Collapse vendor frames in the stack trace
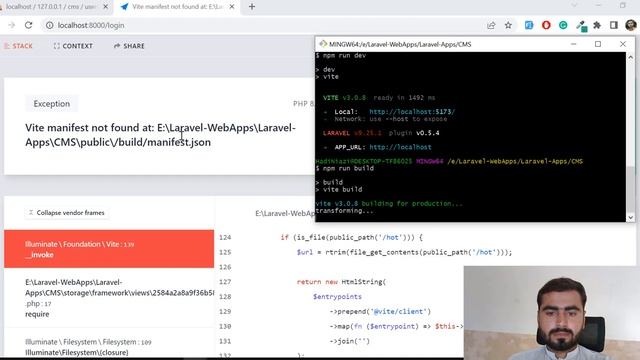 [x=67, y=213]
